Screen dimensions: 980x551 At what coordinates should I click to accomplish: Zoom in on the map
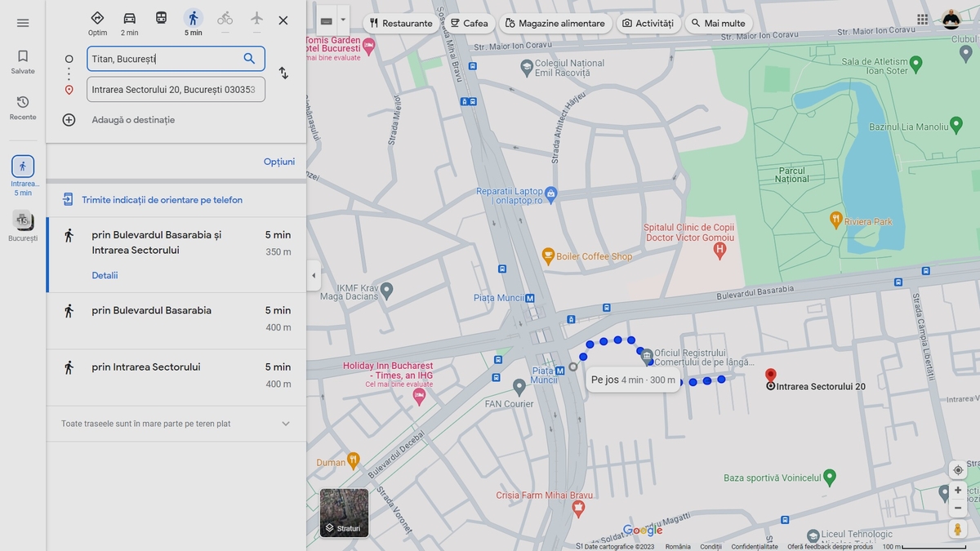(x=958, y=490)
